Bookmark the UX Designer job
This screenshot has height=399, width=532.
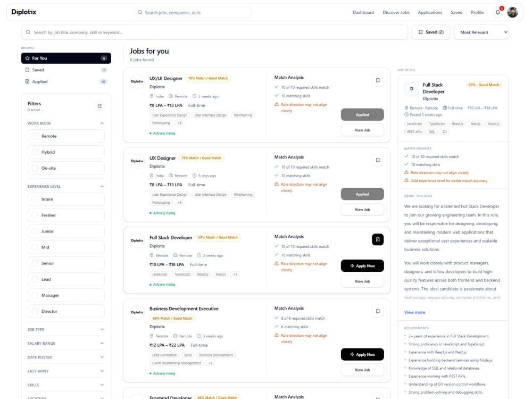coord(378,160)
